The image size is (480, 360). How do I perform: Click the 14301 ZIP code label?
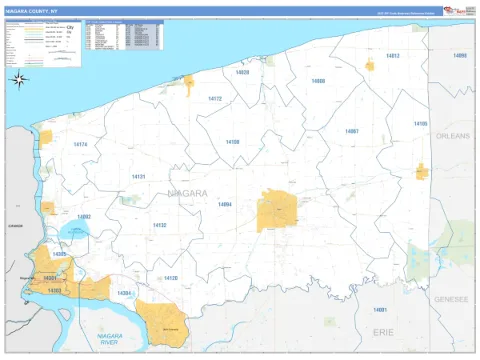click(50, 278)
